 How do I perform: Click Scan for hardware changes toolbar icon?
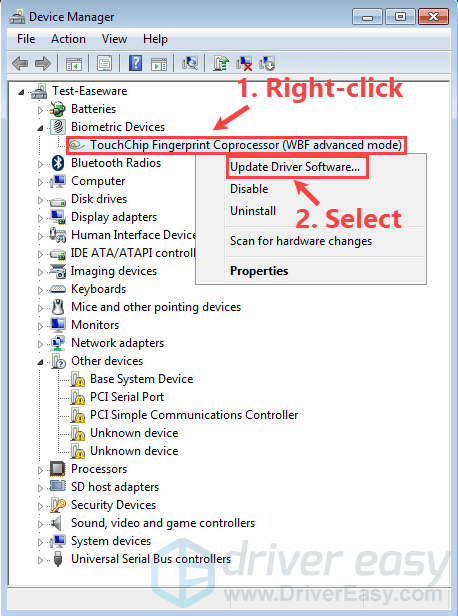tap(190, 63)
